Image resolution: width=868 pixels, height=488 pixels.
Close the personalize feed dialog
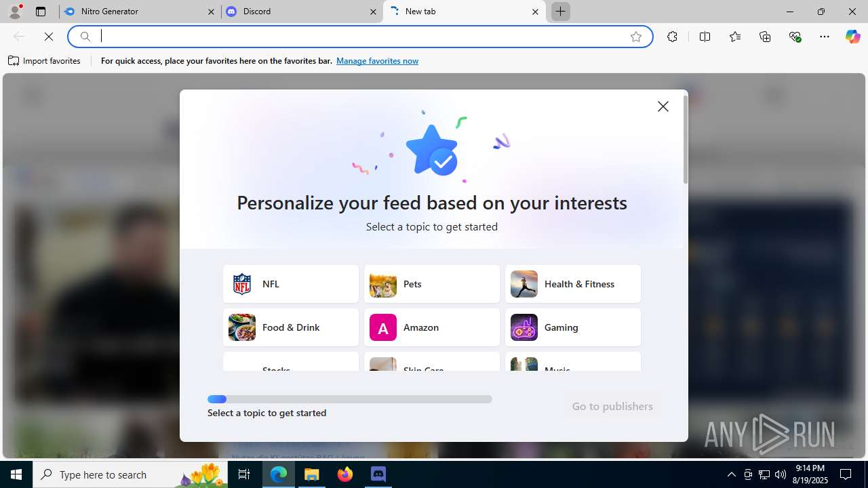click(x=663, y=106)
